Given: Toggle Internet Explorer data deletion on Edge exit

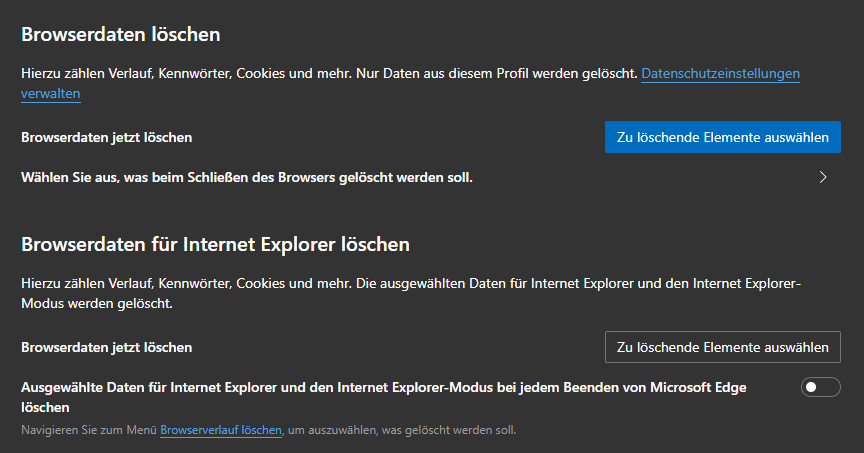Looking at the screenshot, I should tap(820, 387).
